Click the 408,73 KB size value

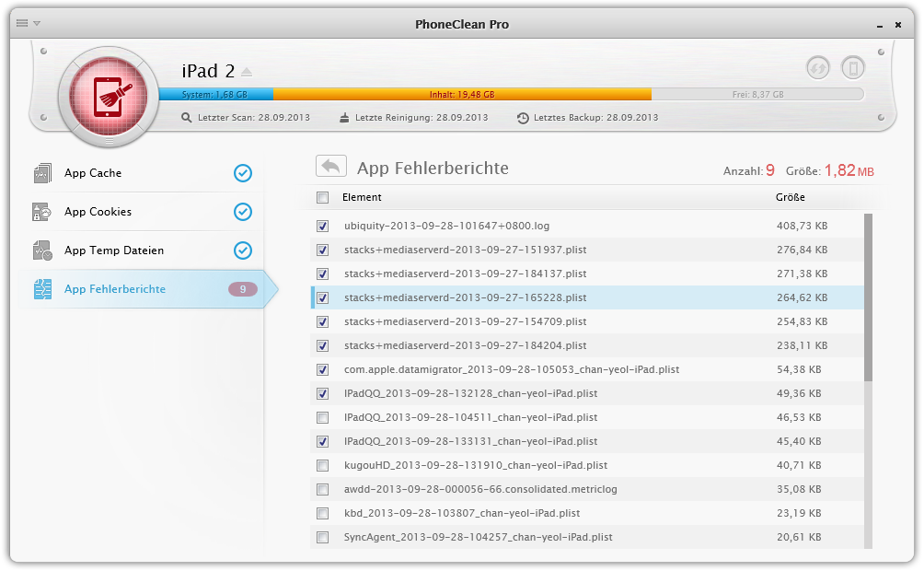pyautogui.click(x=802, y=226)
